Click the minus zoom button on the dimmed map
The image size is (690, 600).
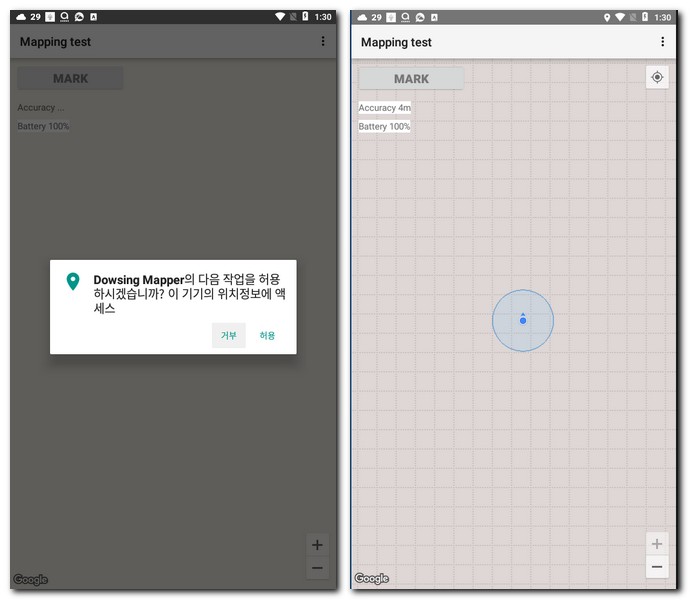click(317, 568)
